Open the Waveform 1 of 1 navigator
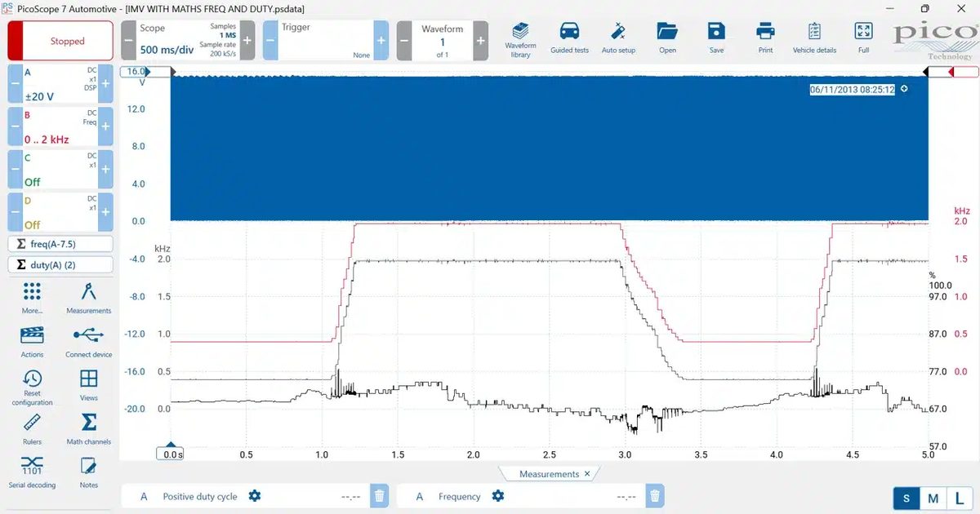This screenshot has height=514, width=980. tap(442, 41)
